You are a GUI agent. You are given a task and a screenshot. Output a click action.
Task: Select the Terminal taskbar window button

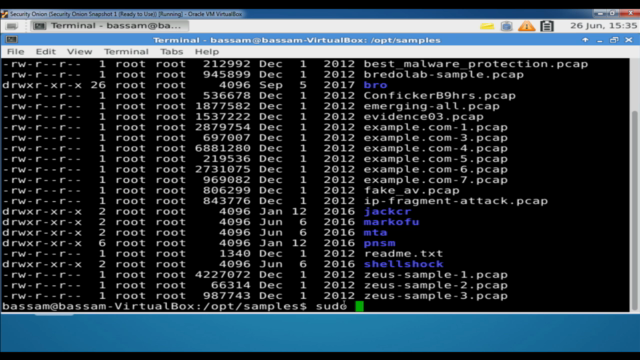(109, 26)
